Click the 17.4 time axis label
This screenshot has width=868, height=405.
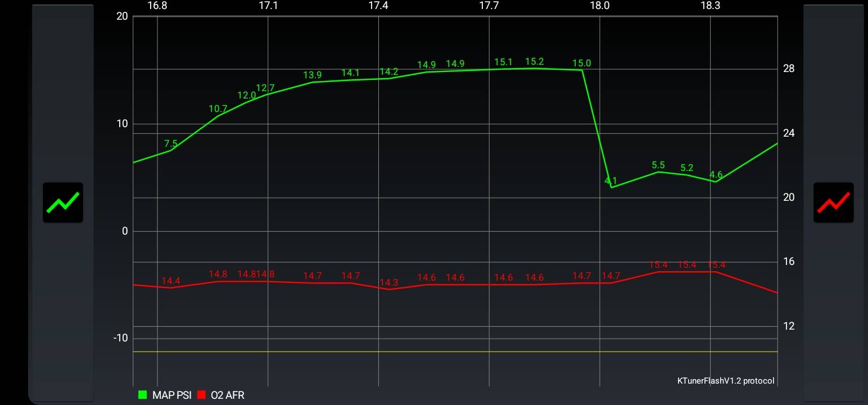(378, 6)
